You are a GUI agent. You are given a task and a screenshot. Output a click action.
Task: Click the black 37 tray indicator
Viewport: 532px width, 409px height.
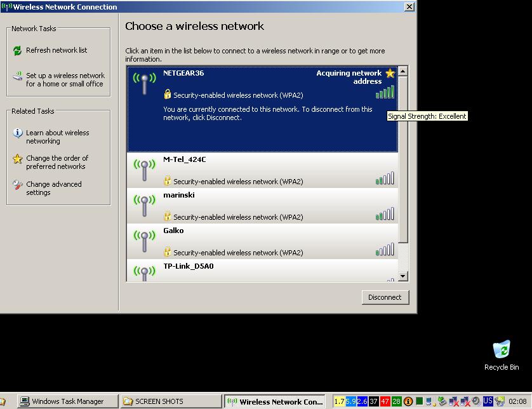[373, 401]
